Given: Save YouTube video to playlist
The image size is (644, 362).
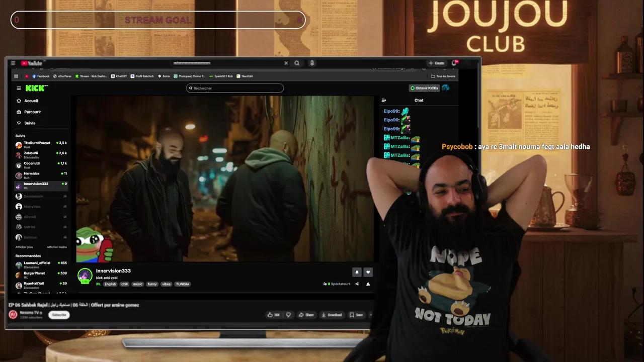Looking at the screenshot, I should coord(356,315).
